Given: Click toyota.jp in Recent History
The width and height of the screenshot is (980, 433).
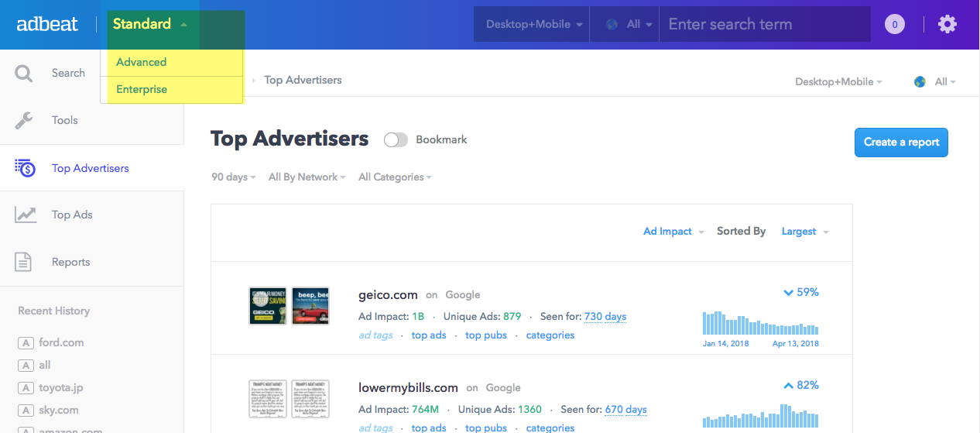Looking at the screenshot, I should (61, 387).
